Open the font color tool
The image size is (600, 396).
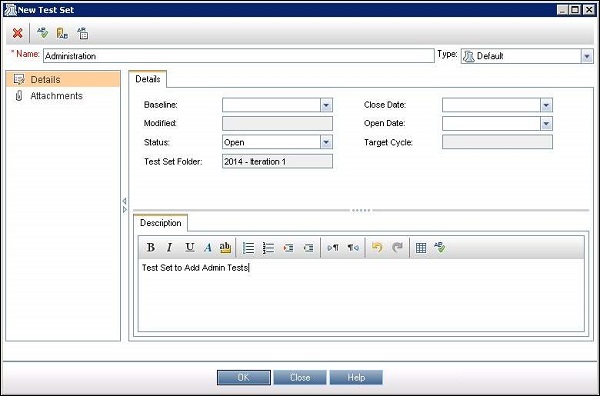(x=208, y=248)
